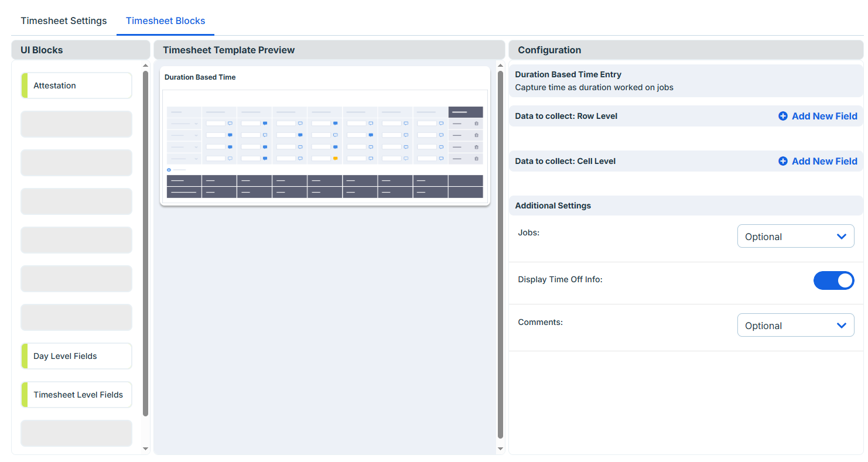Image resolution: width=868 pixels, height=462 pixels.
Task: Select the Duration Based Time preview card
Action: (325, 136)
